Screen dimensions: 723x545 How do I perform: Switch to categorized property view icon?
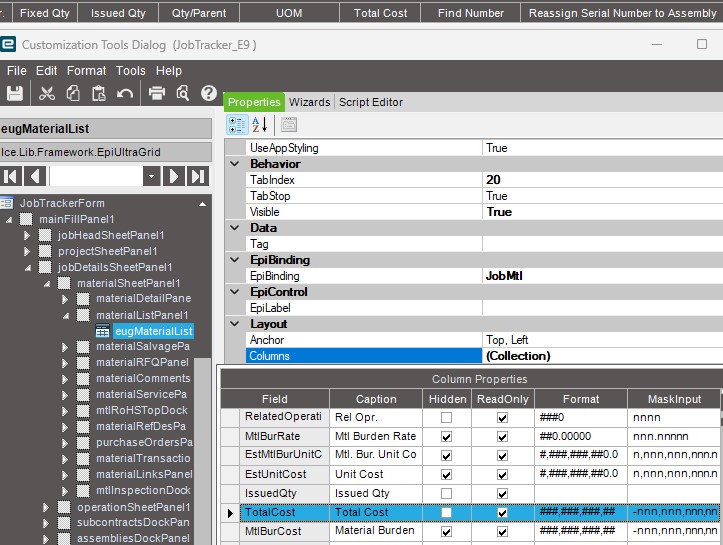[x=237, y=124]
